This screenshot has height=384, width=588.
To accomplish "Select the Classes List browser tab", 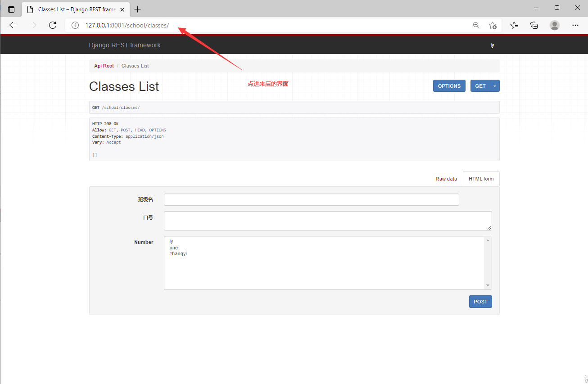I will (75, 9).
